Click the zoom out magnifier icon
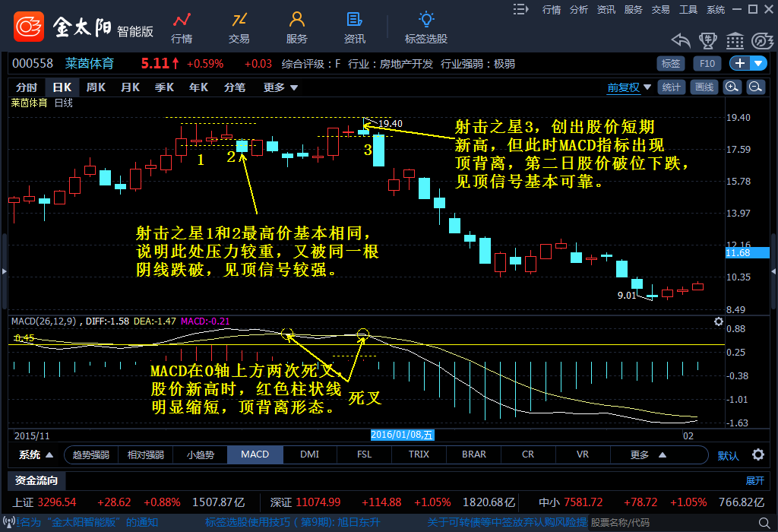 [755, 87]
